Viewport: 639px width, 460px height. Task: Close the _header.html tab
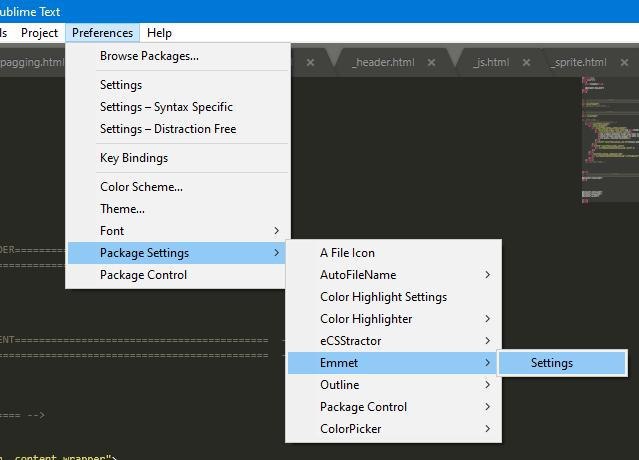pyautogui.click(x=432, y=62)
